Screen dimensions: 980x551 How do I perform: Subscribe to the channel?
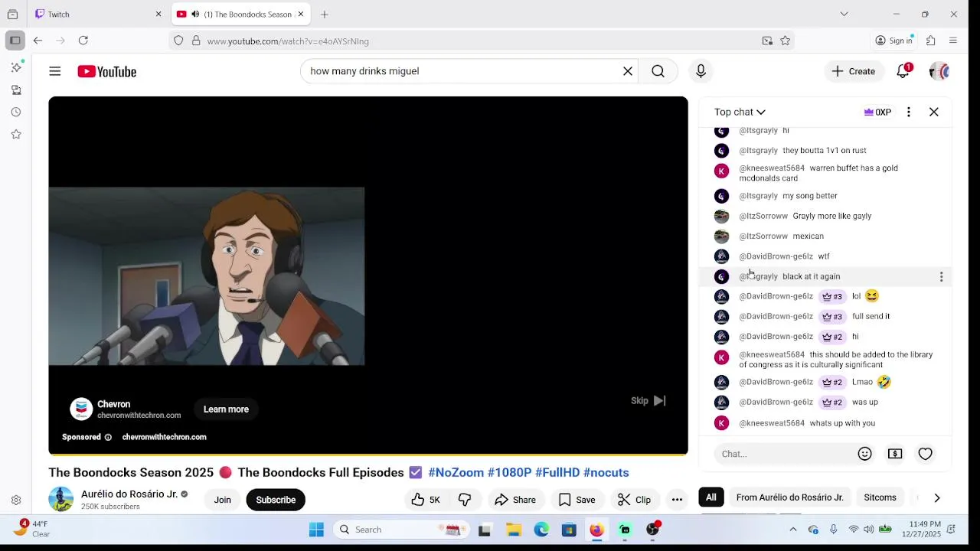coord(276,500)
